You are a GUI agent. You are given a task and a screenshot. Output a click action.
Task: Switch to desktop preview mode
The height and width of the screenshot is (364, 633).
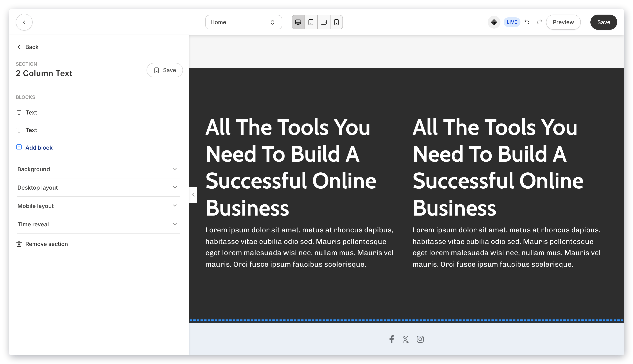pyautogui.click(x=298, y=22)
